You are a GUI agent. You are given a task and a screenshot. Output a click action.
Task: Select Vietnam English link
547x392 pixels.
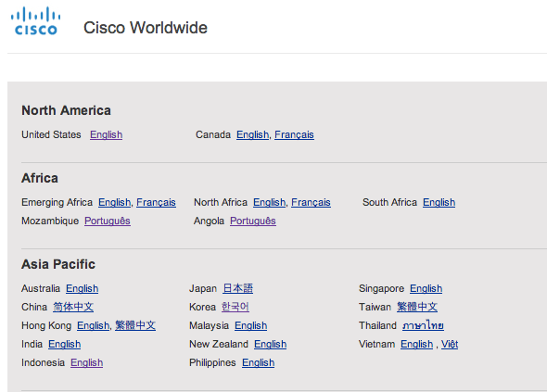[x=416, y=344]
